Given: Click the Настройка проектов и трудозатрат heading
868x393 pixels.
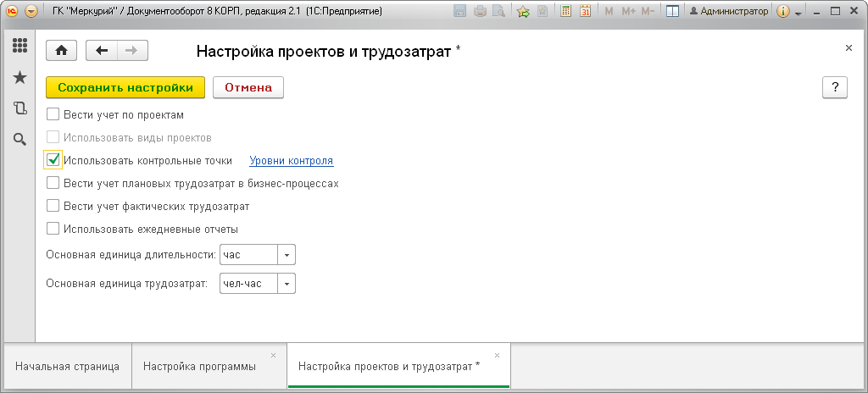Looking at the screenshot, I should [329, 52].
